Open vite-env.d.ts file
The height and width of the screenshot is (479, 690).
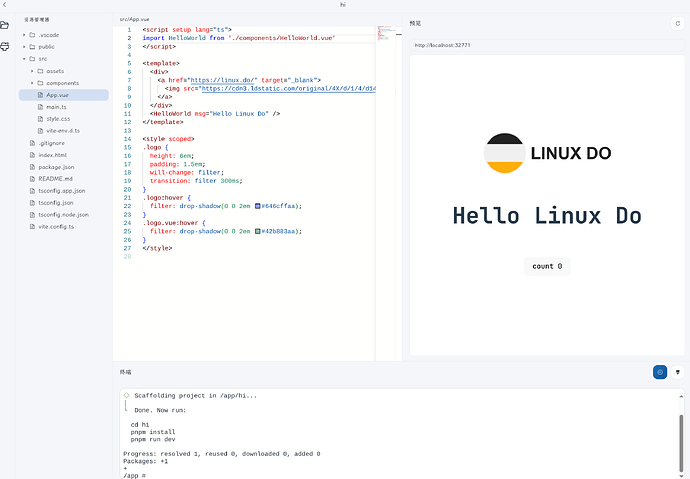(63, 131)
